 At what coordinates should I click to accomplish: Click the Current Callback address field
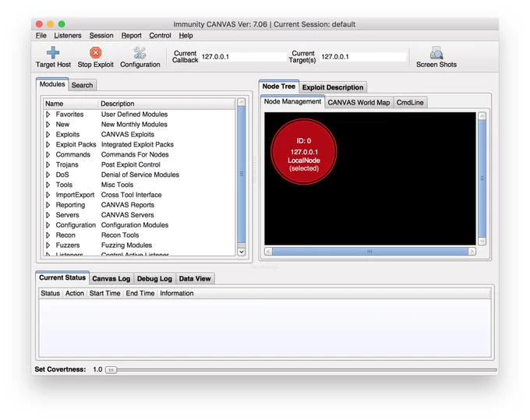[x=243, y=57]
